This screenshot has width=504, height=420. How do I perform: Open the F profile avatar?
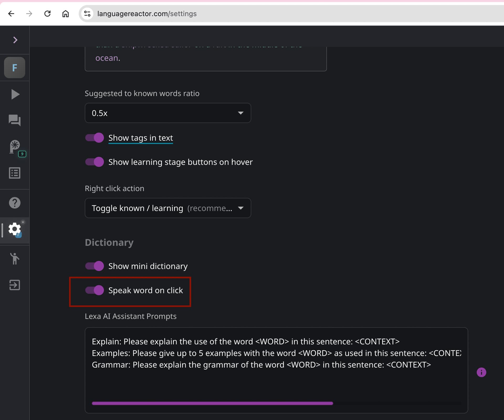click(15, 68)
